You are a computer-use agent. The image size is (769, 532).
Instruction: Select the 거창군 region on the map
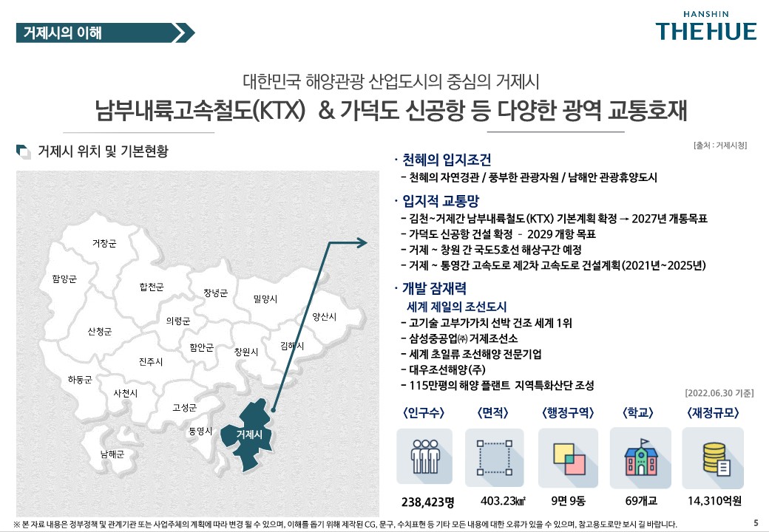tap(104, 243)
